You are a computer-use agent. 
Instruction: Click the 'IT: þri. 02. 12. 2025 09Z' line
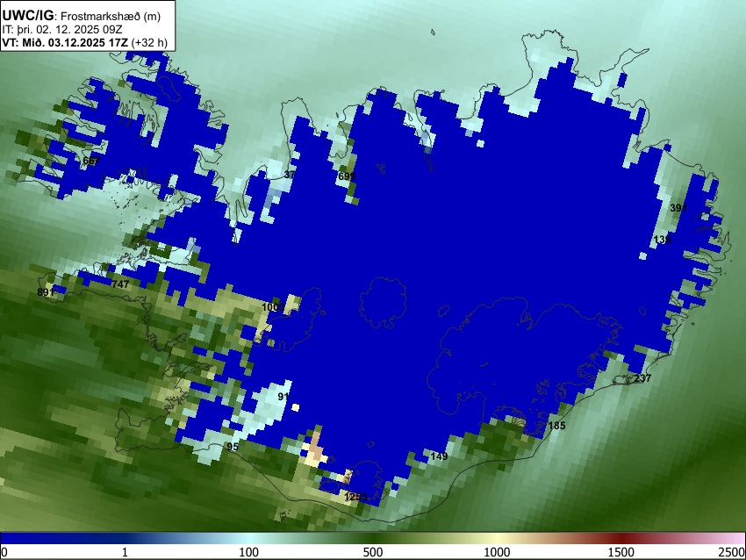(x=62, y=30)
